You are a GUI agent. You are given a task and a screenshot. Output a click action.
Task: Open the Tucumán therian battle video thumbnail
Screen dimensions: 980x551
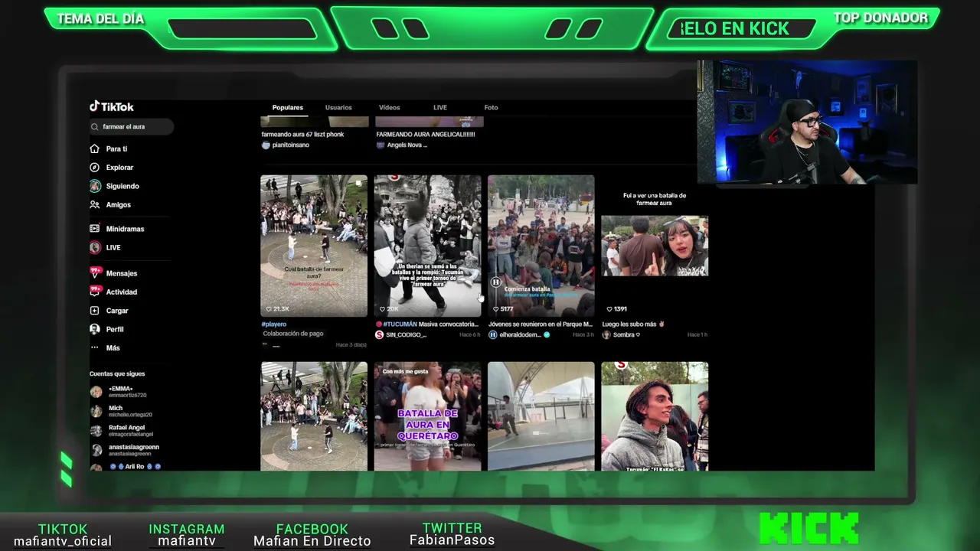point(427,246)
